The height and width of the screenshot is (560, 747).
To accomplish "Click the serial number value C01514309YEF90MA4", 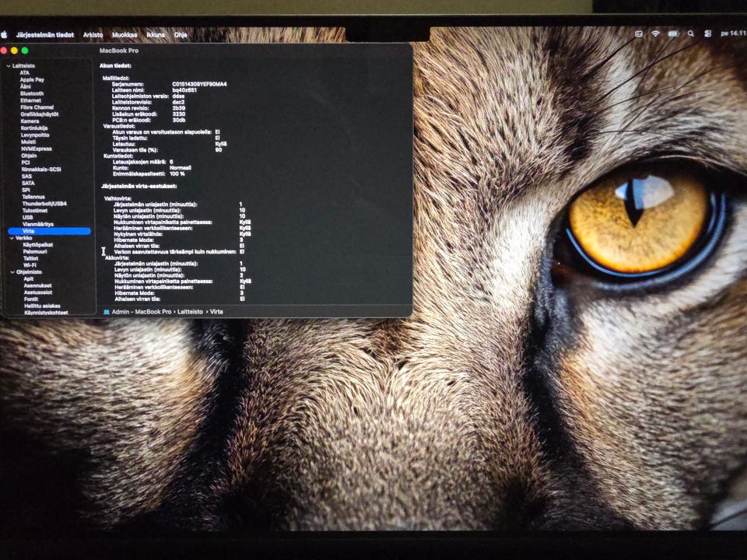I will (x=199, y=84).
